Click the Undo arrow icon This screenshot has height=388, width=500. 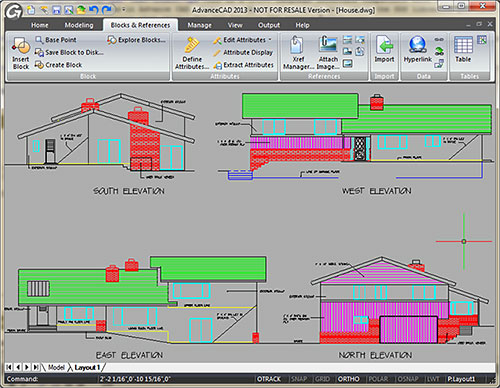click(94, 10)
